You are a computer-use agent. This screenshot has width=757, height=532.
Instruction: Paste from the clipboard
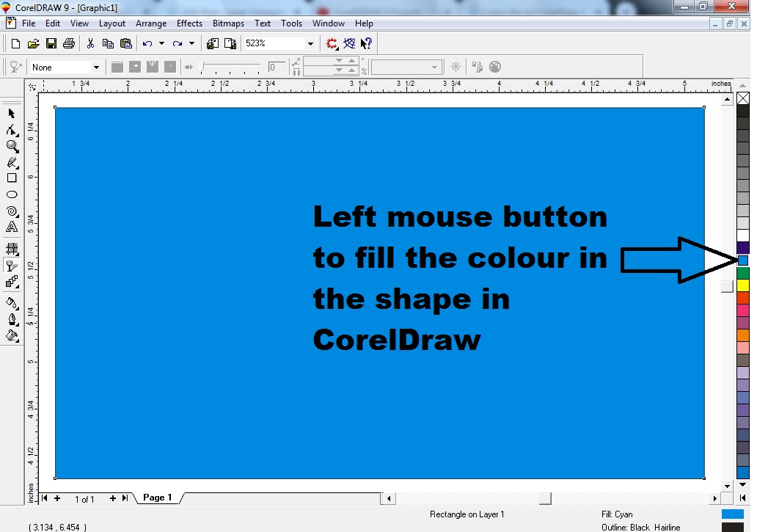point(126,43)
